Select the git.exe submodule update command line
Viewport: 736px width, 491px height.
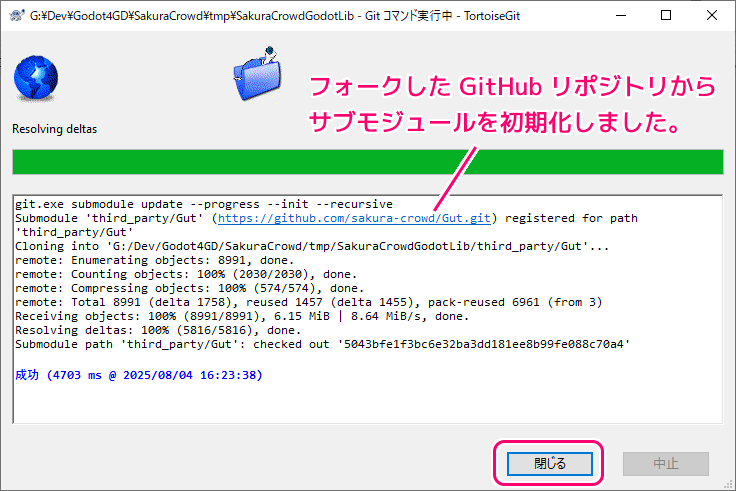[204, 204]
